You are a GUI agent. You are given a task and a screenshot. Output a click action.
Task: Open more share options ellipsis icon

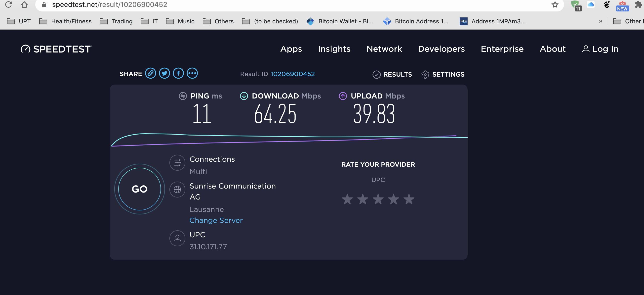coord(192,73)
